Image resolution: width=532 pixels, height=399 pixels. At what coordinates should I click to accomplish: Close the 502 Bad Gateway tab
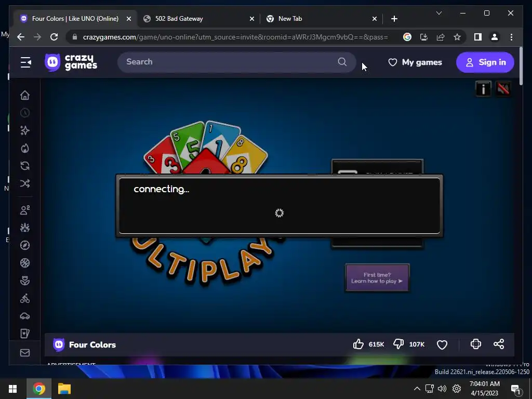point(252,19)
